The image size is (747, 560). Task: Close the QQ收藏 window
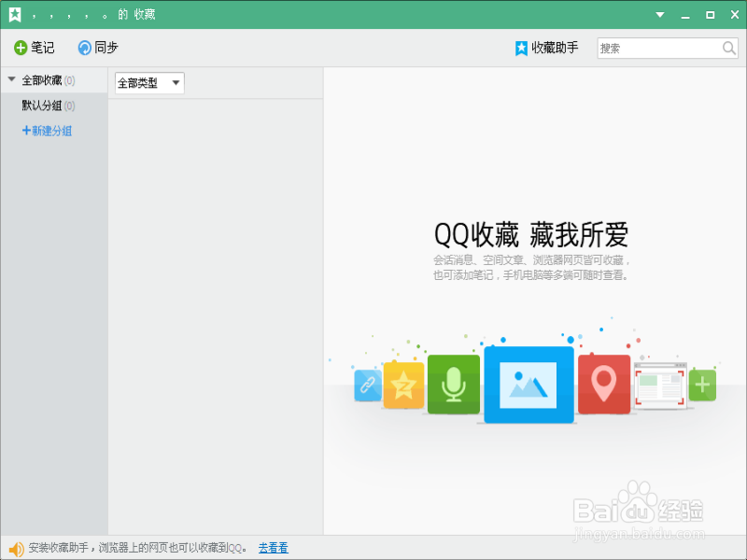pyautogui.click(x=735, y=15)
